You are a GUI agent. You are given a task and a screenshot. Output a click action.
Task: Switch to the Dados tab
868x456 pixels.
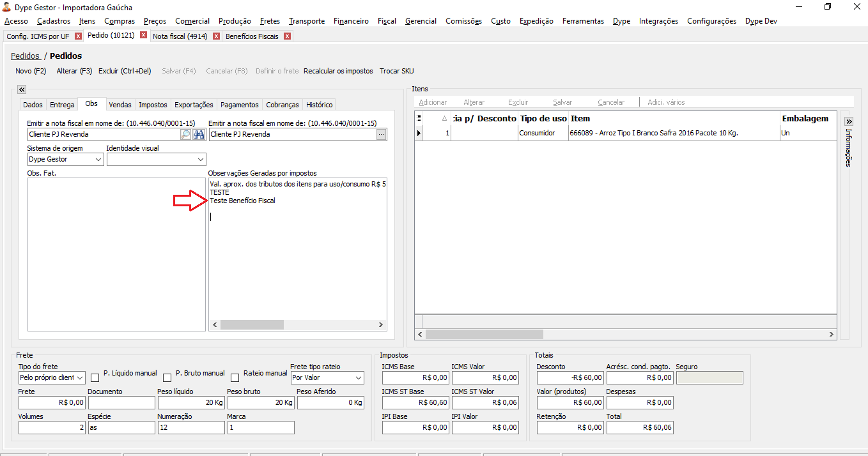(x=33, y=105)
